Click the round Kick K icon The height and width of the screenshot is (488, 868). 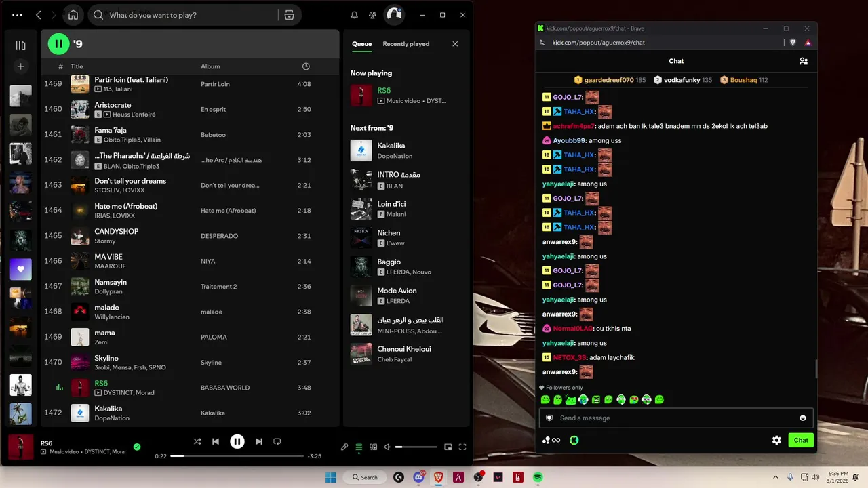coord(574,440)
